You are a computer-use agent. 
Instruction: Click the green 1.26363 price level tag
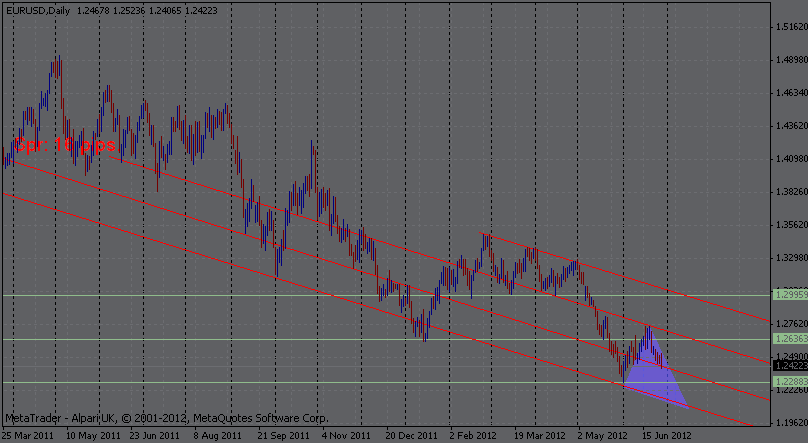pos(790,340)
